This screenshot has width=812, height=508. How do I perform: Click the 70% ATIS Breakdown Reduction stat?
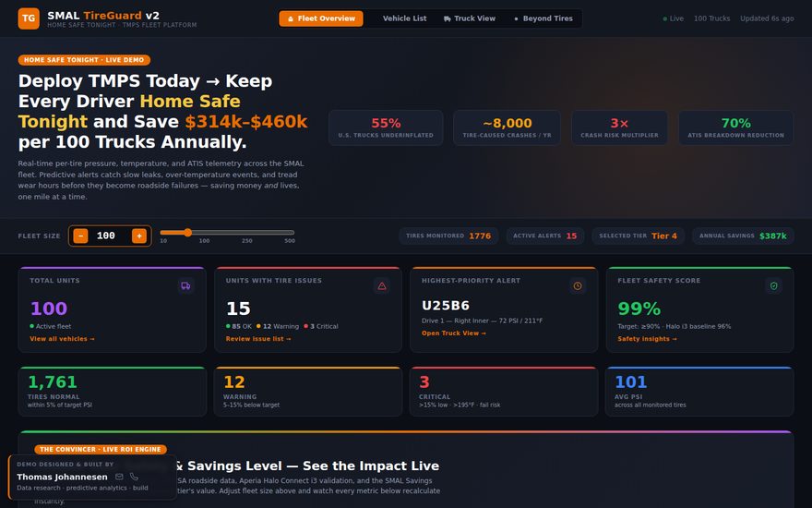(x=736, y=127)
